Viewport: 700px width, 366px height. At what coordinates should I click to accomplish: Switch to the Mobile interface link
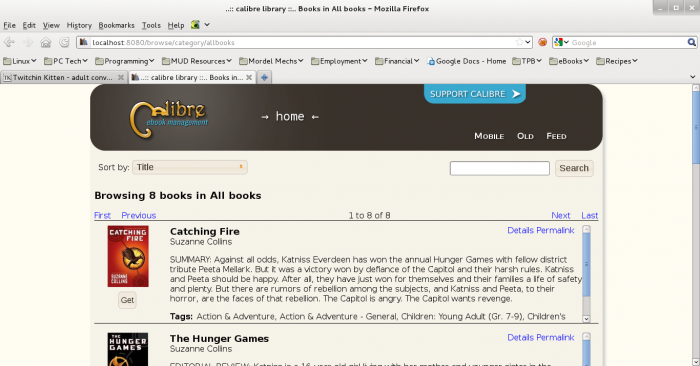pos(489,136)
